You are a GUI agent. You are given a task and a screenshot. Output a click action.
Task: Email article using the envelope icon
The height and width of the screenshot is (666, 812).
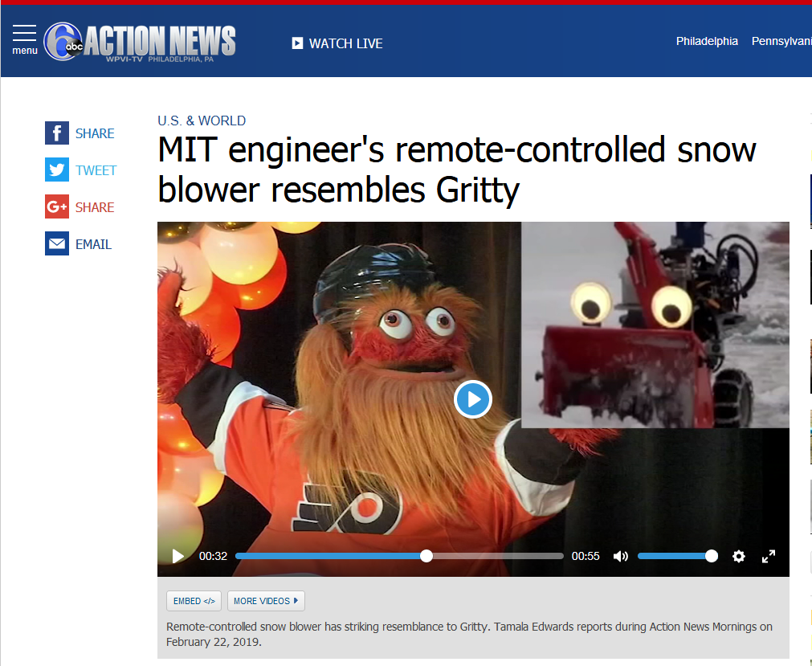point(57,243)
